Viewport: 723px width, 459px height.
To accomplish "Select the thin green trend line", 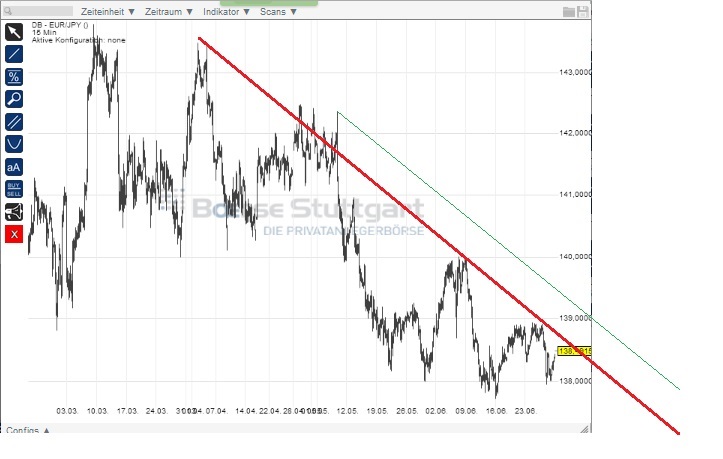I will click(x=509, y=250).
